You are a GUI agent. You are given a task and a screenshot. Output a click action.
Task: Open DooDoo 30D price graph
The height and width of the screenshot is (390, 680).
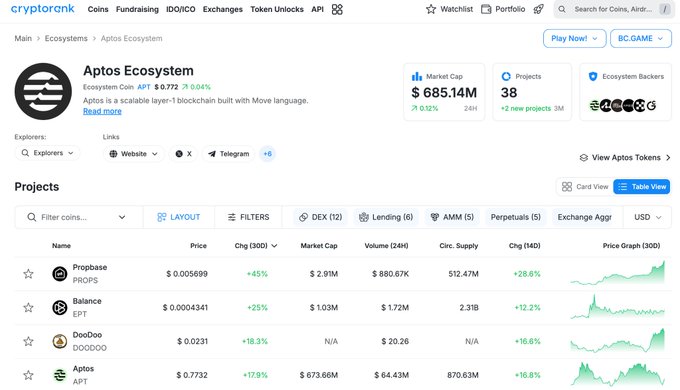(618, 341)
